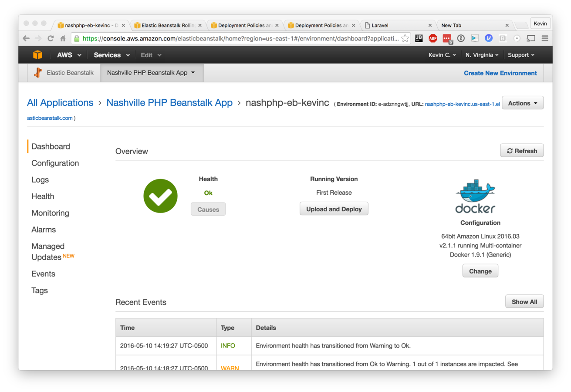Click the Cast extension icon
This screenshot has height=392, width=571.
[530, 38]
